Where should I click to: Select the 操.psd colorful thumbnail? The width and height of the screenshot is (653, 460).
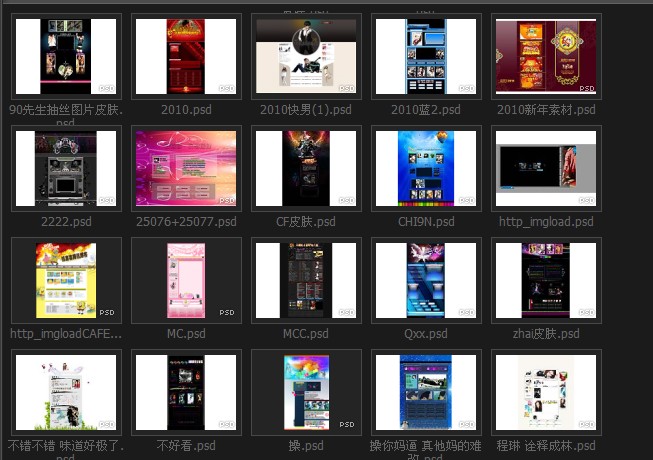(x=306, y=392)
